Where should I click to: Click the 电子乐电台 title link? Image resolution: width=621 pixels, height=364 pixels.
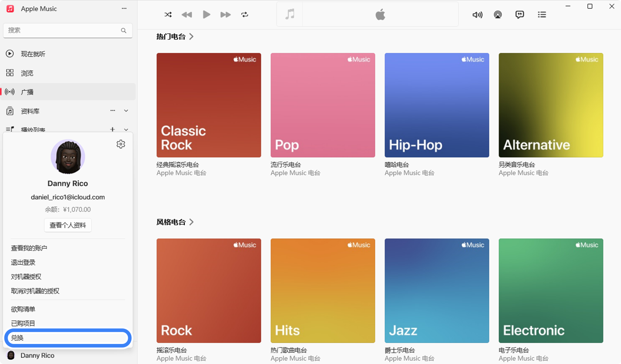514,350
